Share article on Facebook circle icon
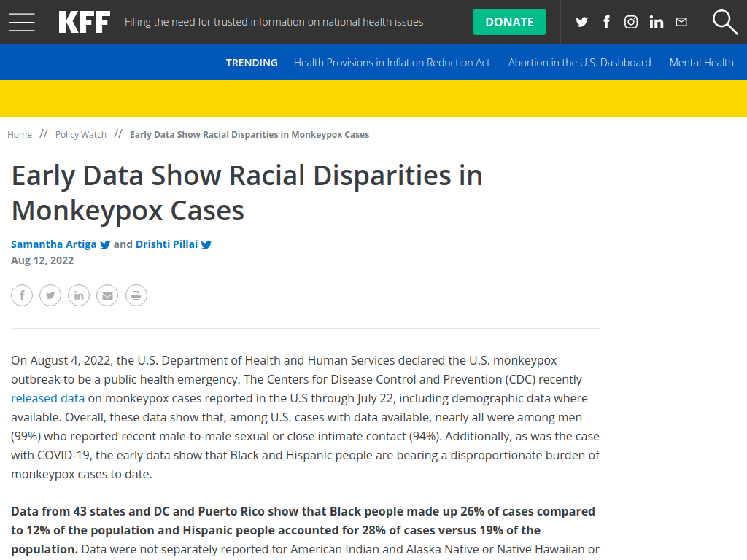 coord(22,295)
